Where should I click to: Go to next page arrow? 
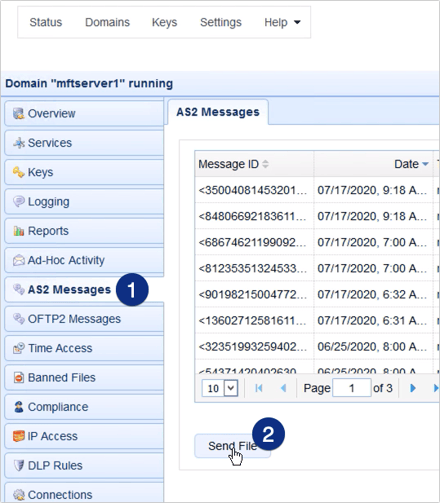(x=413, y=388)
